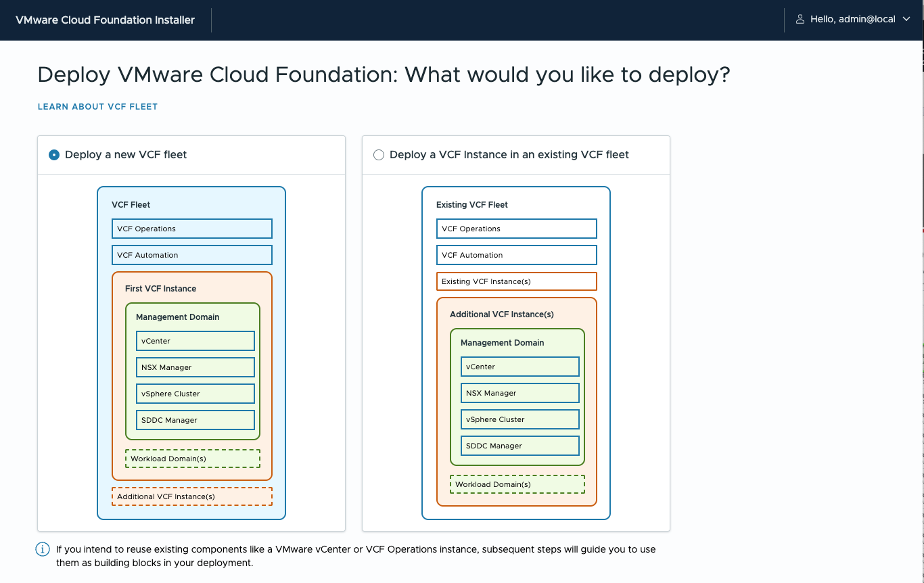Click the VMware Cloud Foundation Installer title
The width and height of the screenshot is (924, 583).
(x=105, y=20)
